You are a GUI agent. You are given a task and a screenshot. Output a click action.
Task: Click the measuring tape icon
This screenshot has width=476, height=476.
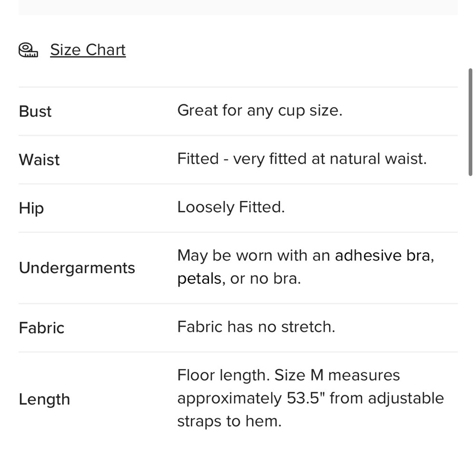[x=28, y=50]
